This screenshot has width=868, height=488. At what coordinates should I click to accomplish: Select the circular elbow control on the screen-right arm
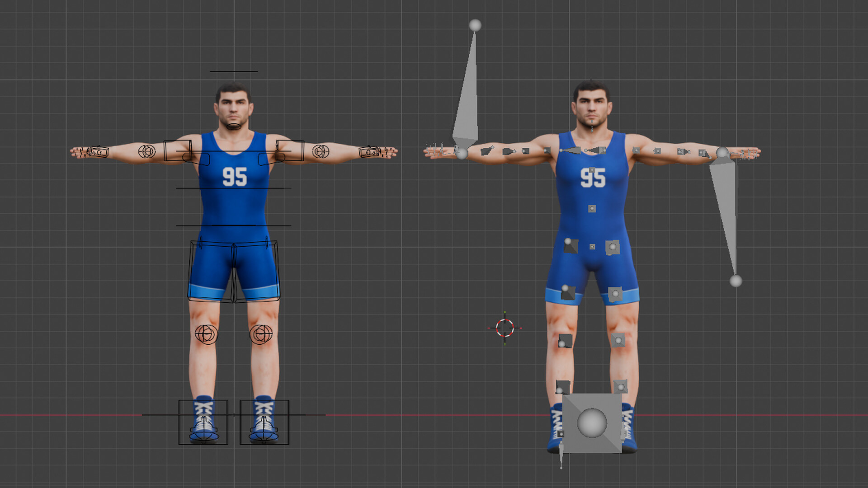click(x=321, y=151)
